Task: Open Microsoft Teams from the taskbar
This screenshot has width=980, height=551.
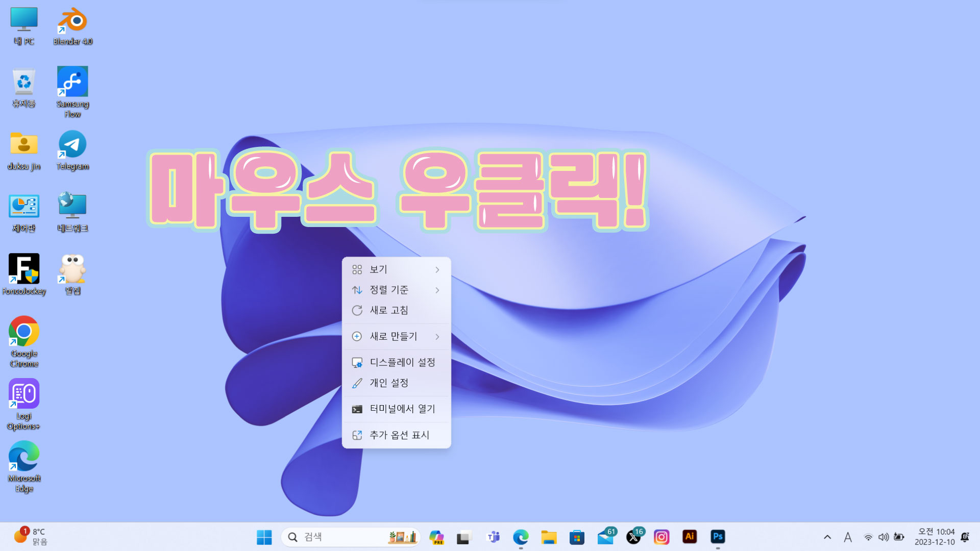Action: pyautogui.click(x=493, y=537)
